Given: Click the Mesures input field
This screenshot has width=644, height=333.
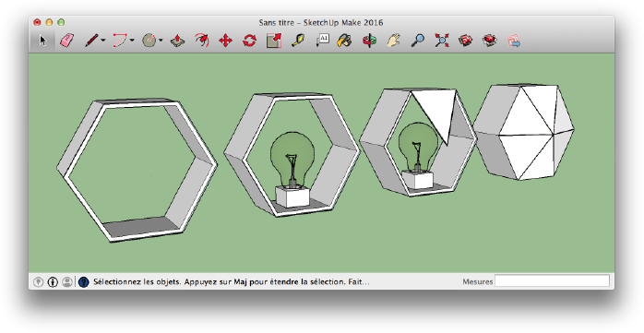Looking at the screenshot, I should click(x=552, y=281).
